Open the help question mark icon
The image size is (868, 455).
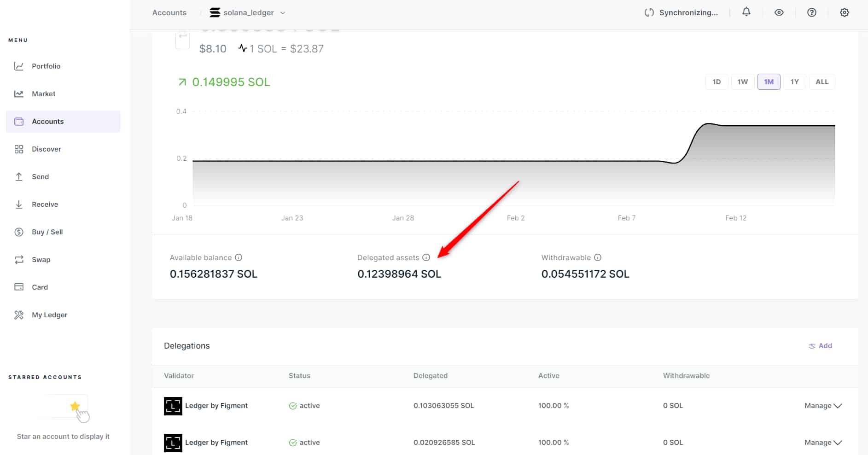(811, 12)
